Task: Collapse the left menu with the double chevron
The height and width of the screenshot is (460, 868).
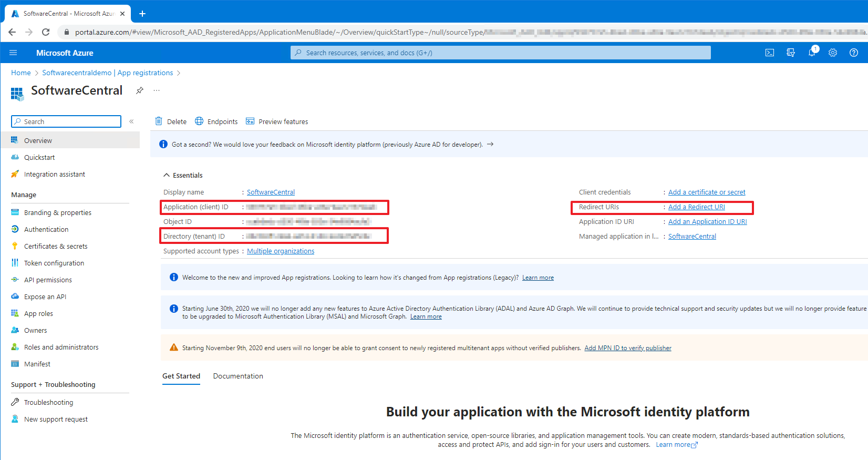Action: point(131,121)
